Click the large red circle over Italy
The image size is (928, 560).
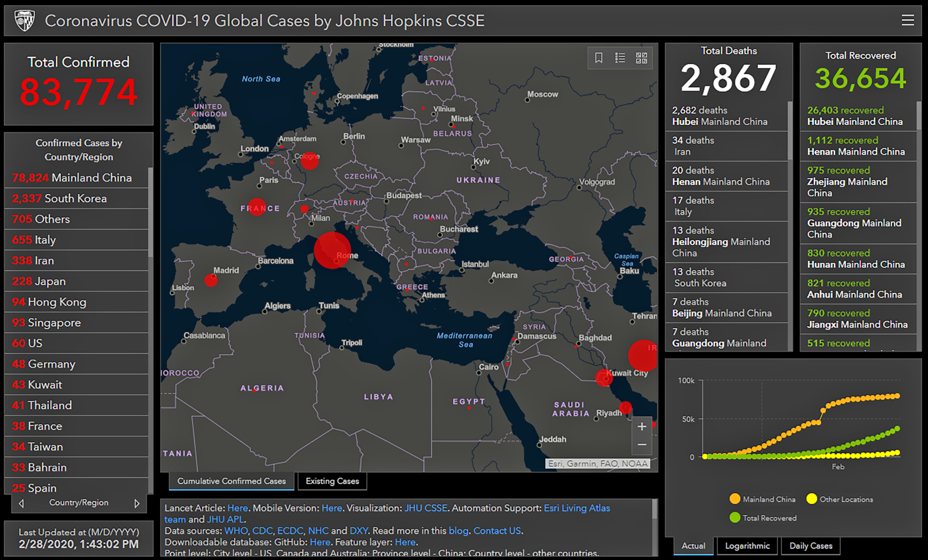(x=332, y=250)
